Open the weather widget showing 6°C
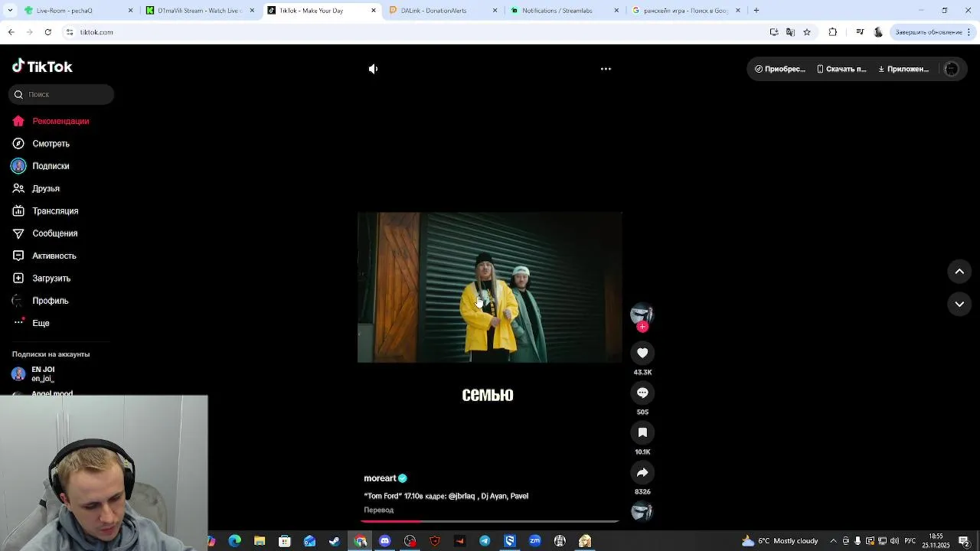The image size is (980, 551). (x=780, y=541)
